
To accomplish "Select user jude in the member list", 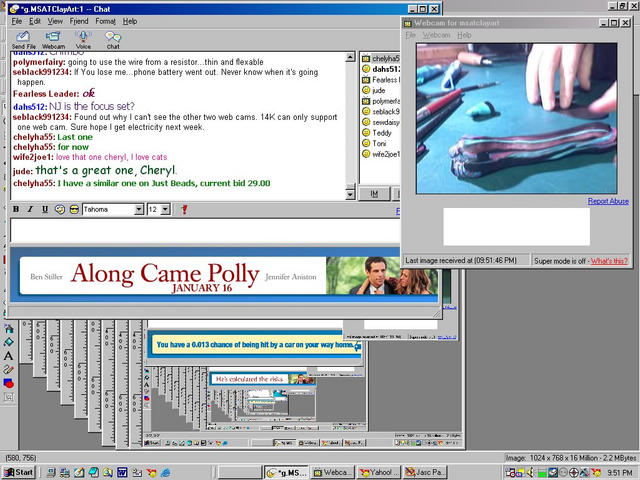I will click(374, 90).
